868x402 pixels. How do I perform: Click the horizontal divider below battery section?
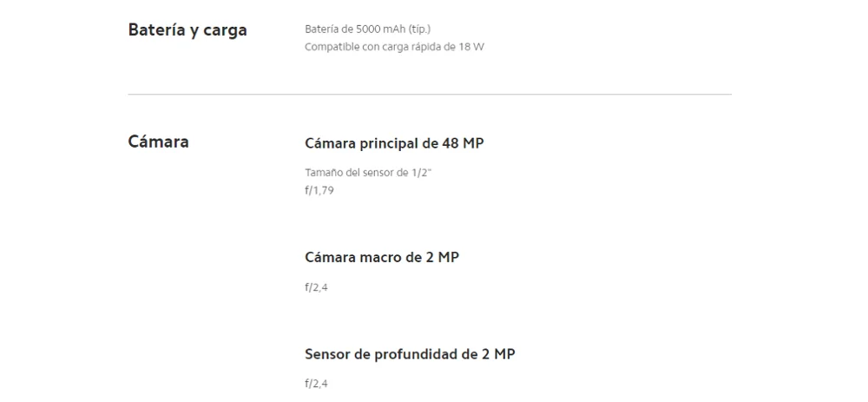point(430,95)
